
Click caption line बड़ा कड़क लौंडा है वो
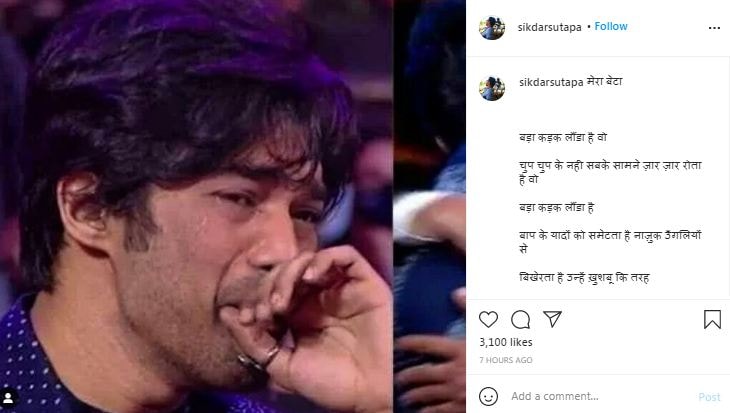[563, 137]
